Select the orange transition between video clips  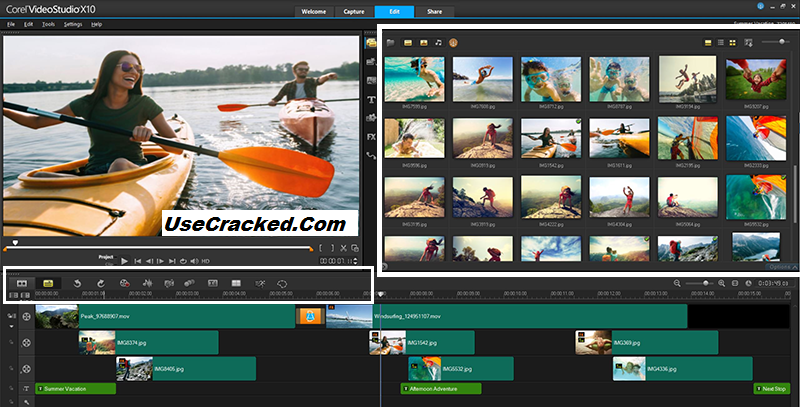(310, 317)
